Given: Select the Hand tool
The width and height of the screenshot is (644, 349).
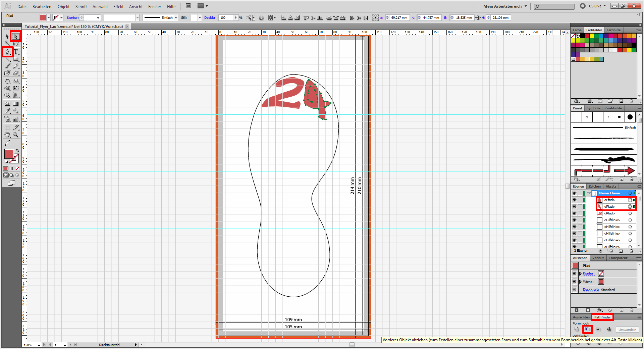Looking at the screenshot, I should [7, 135].
